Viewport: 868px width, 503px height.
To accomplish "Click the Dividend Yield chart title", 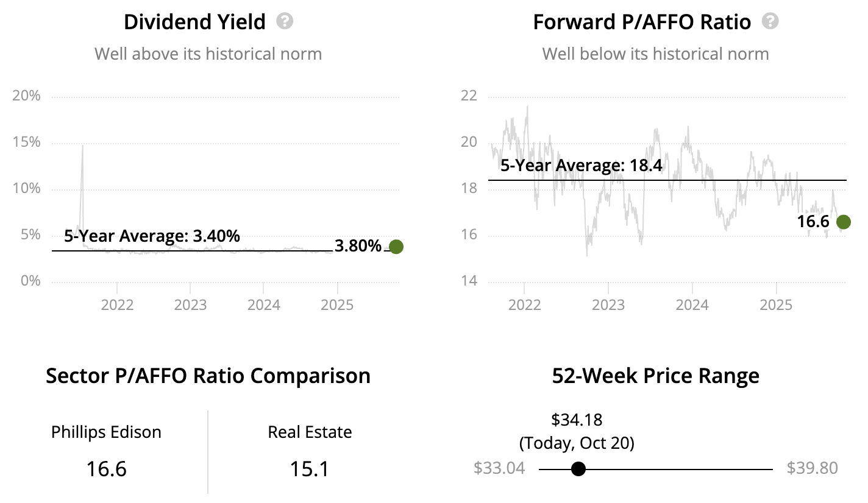I will (194, 22).
